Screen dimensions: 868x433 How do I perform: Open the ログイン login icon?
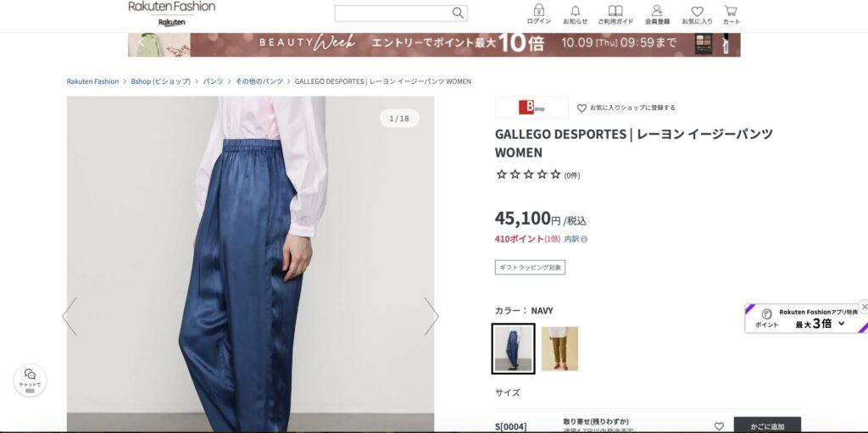538,14
